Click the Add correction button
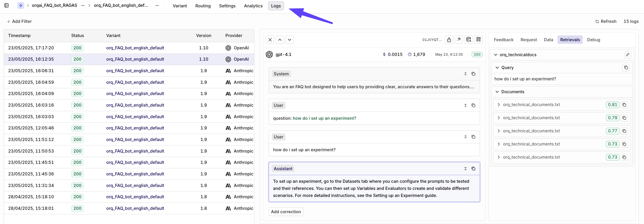 (x=286, y=212)
